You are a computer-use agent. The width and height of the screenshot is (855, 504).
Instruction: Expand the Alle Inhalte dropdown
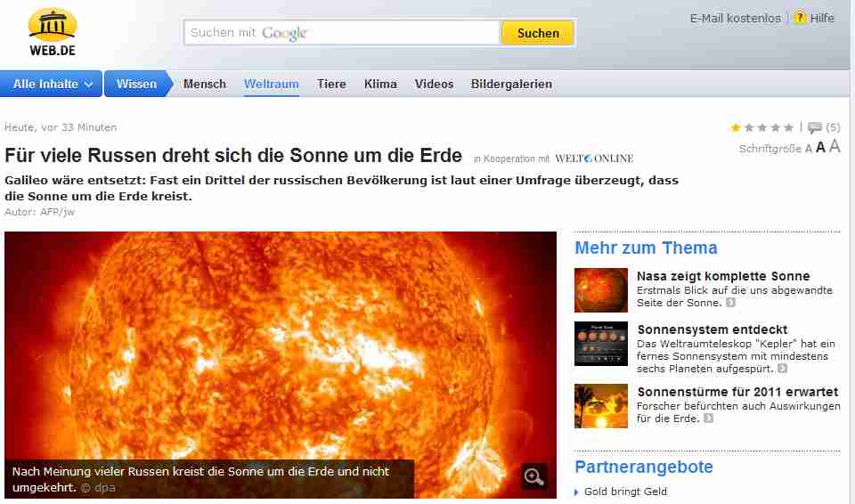tap(52, 84)
